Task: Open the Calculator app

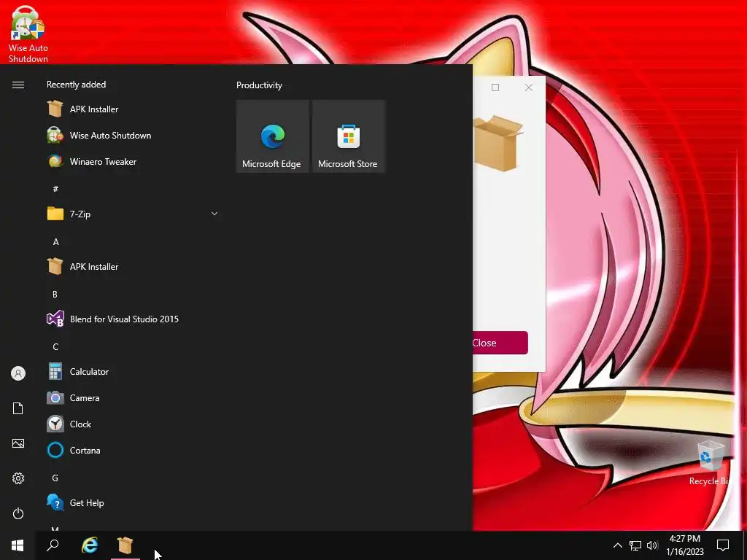Action: coord(133,371)
